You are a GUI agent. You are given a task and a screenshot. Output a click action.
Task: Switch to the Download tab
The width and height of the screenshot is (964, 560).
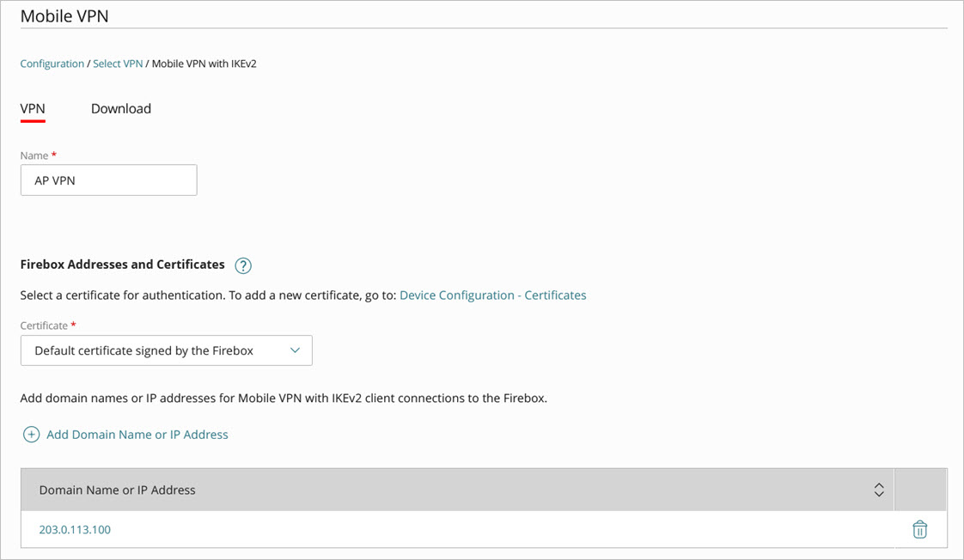(120, 108)
